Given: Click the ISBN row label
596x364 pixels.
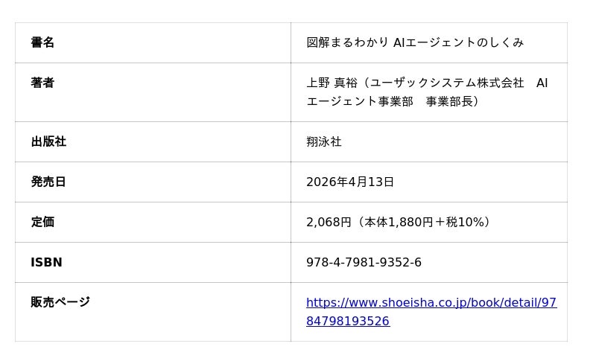Looking at the screenshot, I should pos(46,263).
